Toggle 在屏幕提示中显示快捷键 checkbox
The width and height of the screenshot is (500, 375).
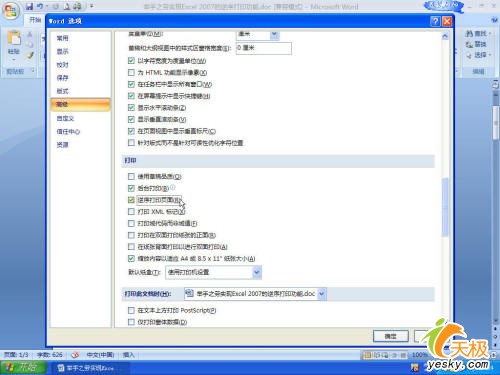point(131,96)
